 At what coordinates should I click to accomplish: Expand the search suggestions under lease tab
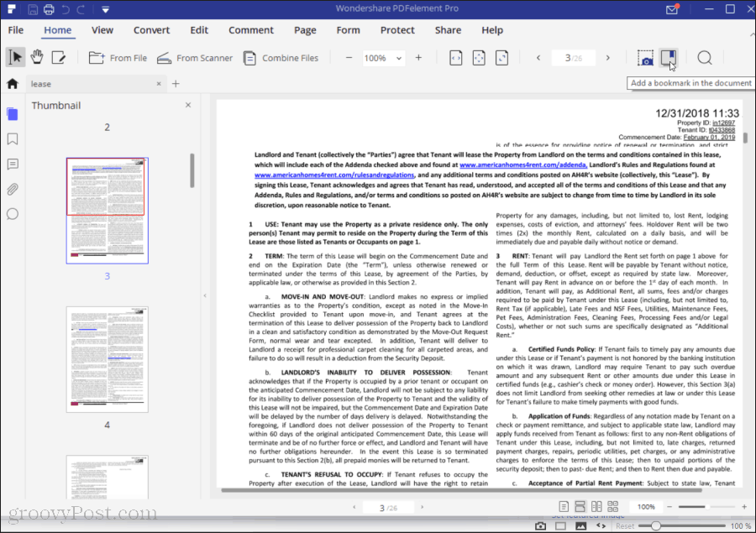tap(174, 84)
